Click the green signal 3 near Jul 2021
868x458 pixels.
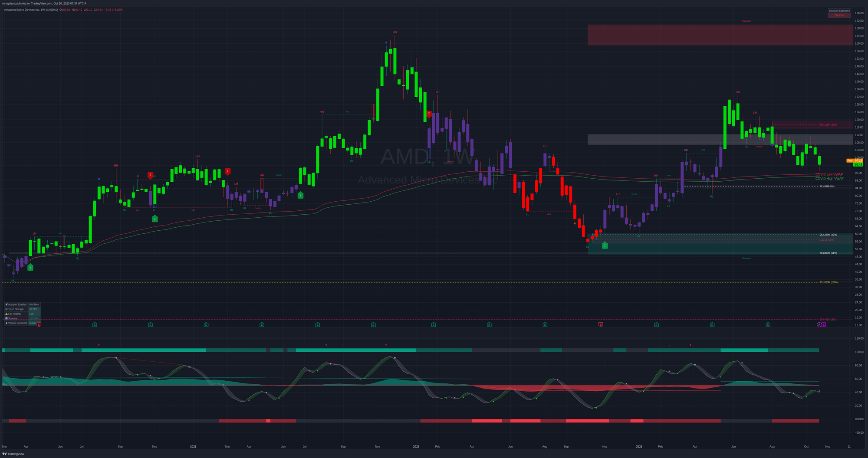coord(300,195)
